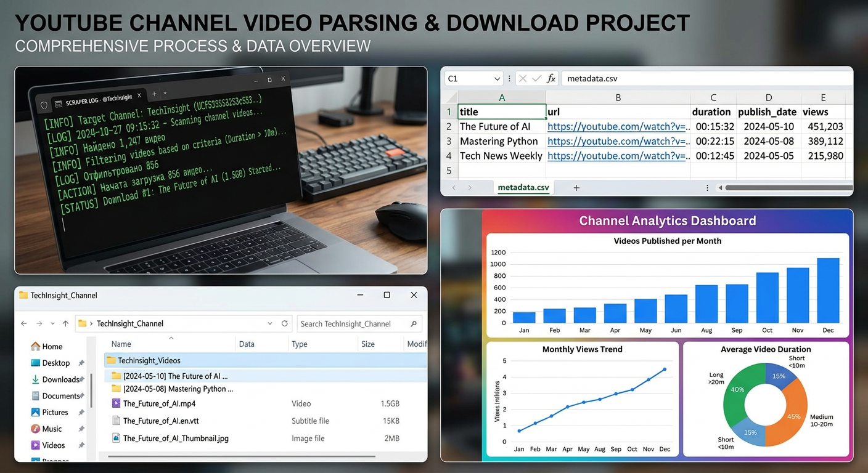Open Pictures in the navigation pane
The height and width of the screenshot is (473, 868).
click(49, 412)
